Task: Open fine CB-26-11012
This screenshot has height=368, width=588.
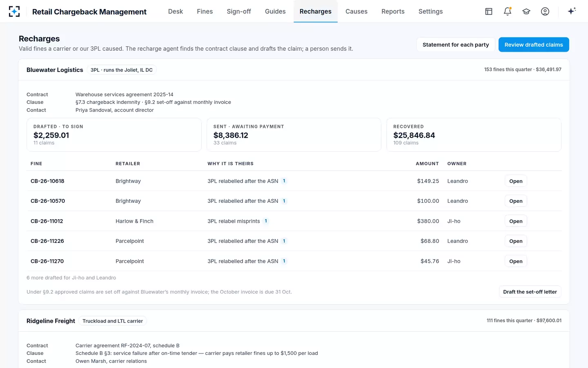Action: (516, 221)
